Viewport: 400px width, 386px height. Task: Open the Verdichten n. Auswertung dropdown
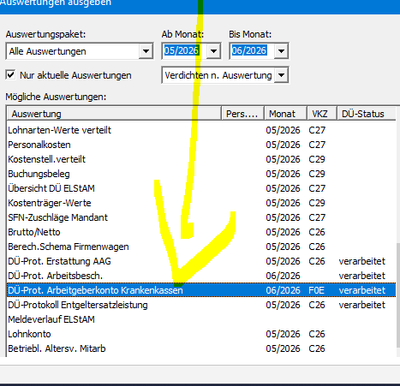click(x=281, y=75)
